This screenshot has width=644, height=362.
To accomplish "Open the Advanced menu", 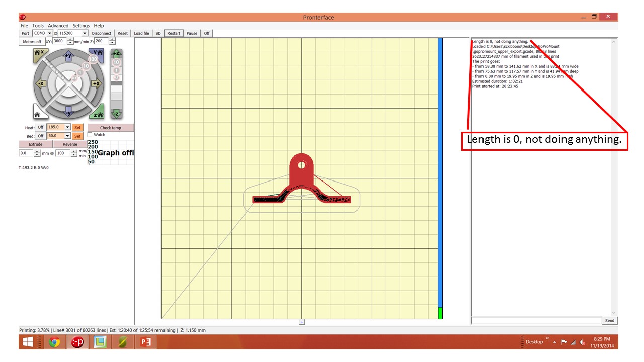I will [58, 26].
